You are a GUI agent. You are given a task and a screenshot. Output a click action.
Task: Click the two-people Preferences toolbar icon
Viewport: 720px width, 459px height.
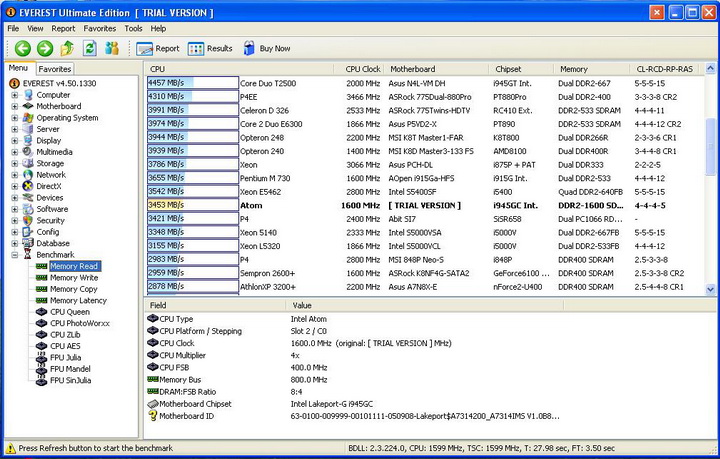[112, 48]
